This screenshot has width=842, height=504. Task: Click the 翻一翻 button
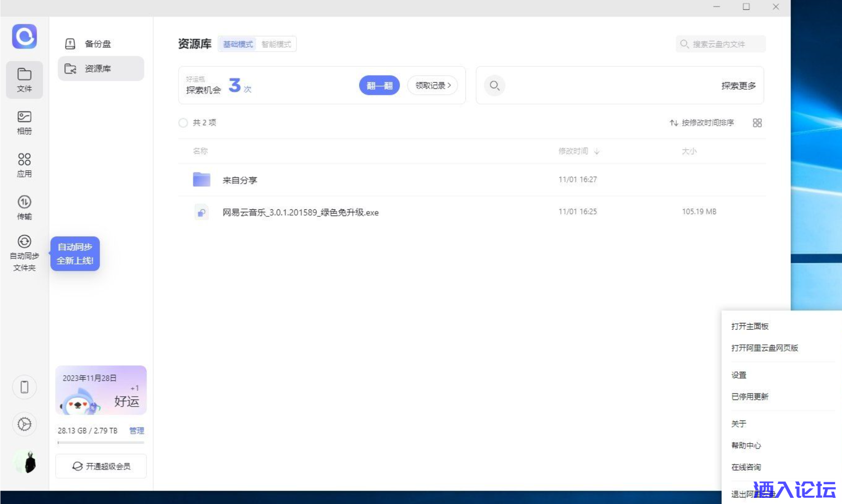pos(379,85)
